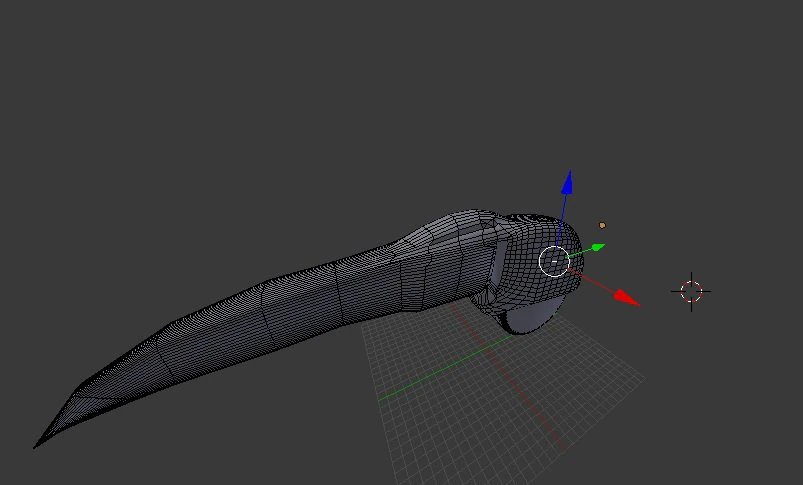803x485 pixels.
Task: Click the white circle at manipulator center
Action: coord(554,261)
